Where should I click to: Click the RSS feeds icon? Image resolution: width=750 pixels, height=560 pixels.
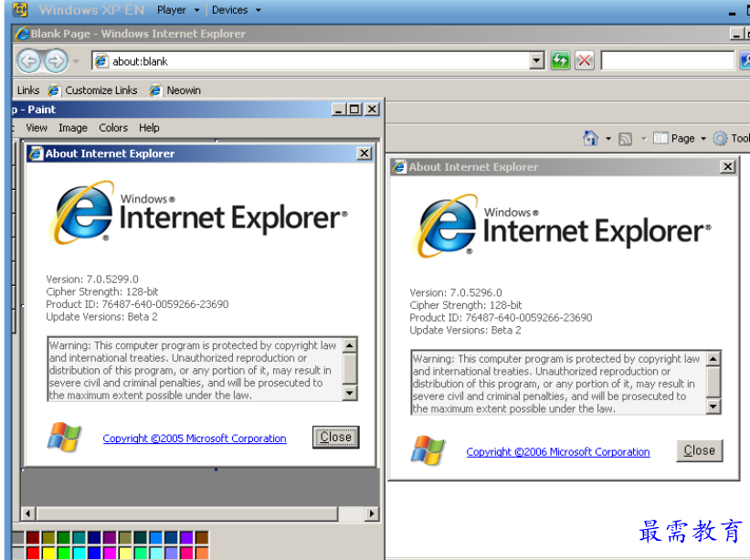click(x=625, y=139)
